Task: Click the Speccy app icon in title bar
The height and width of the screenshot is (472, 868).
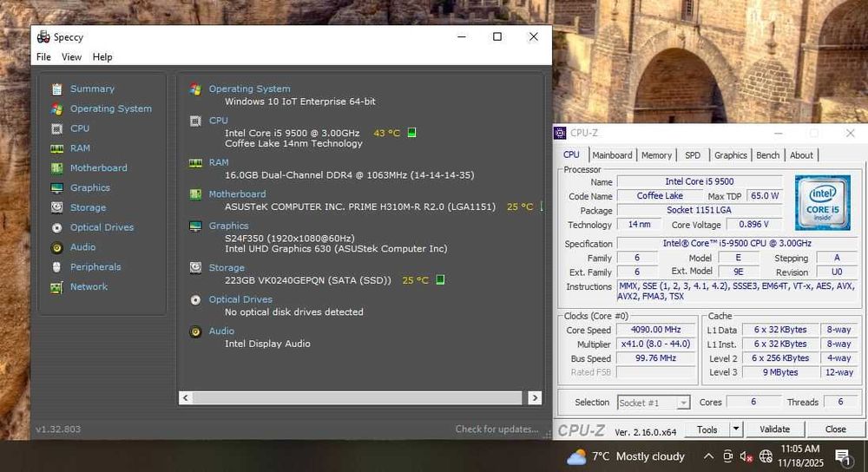Action: pyautogui.click(x=43, y=37)
